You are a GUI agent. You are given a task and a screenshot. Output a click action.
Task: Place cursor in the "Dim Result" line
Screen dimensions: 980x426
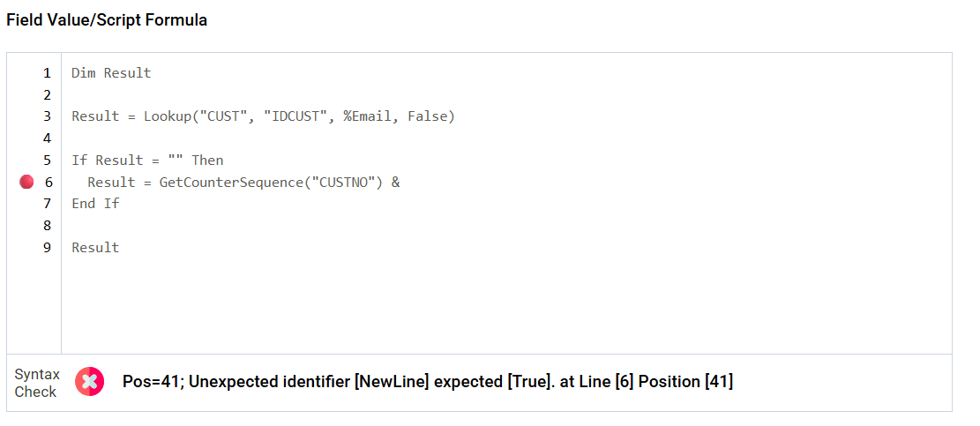[x=111, y=73]
